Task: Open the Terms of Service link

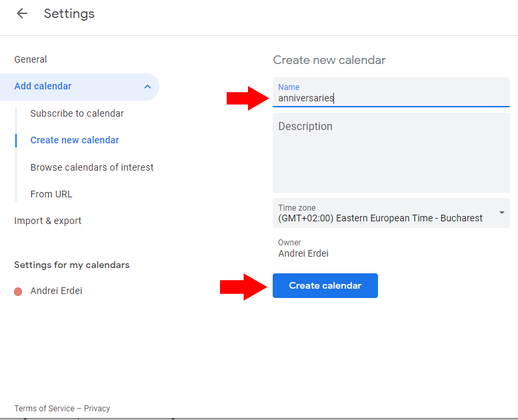Action: [x=44, y=409]
